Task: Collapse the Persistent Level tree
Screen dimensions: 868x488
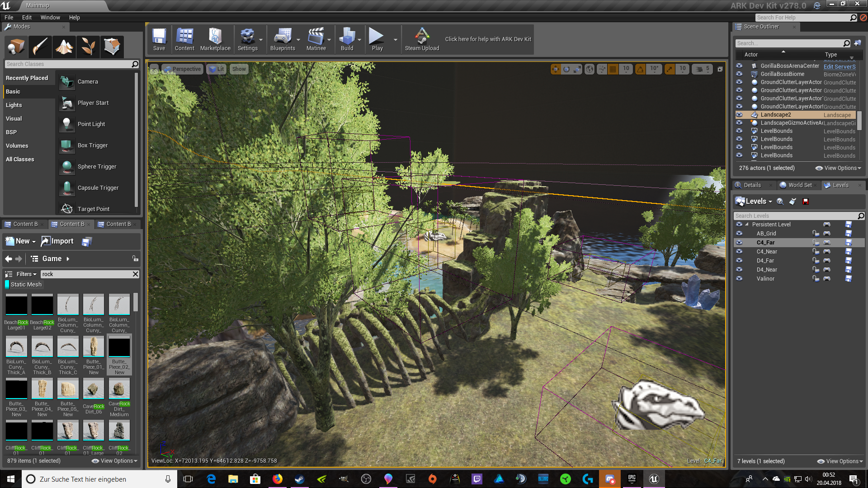Action: pos(747,225)
